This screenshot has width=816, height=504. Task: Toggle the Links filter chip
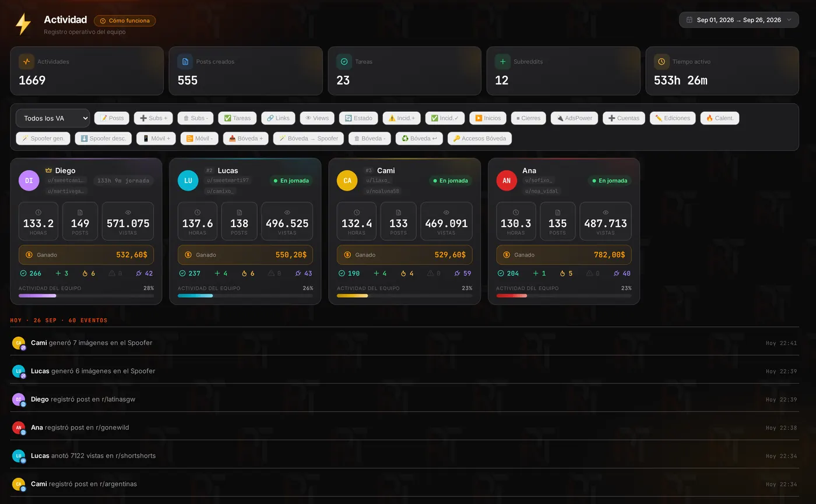[278, 118]
